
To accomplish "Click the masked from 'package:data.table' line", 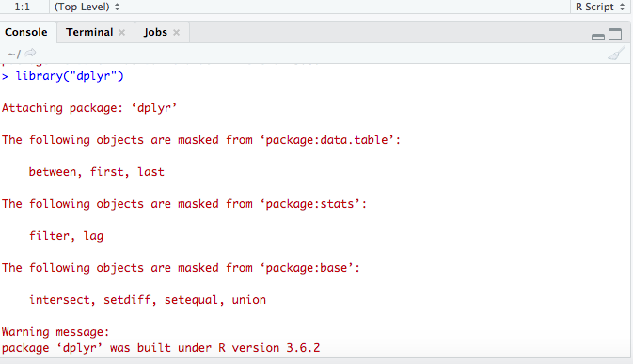I will [x=201, y=140].
